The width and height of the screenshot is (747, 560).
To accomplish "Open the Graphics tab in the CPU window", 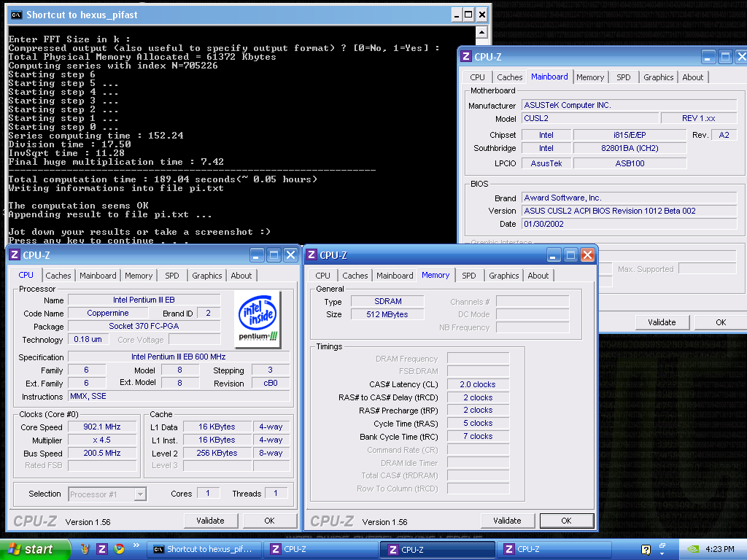I will pos(206,276).
